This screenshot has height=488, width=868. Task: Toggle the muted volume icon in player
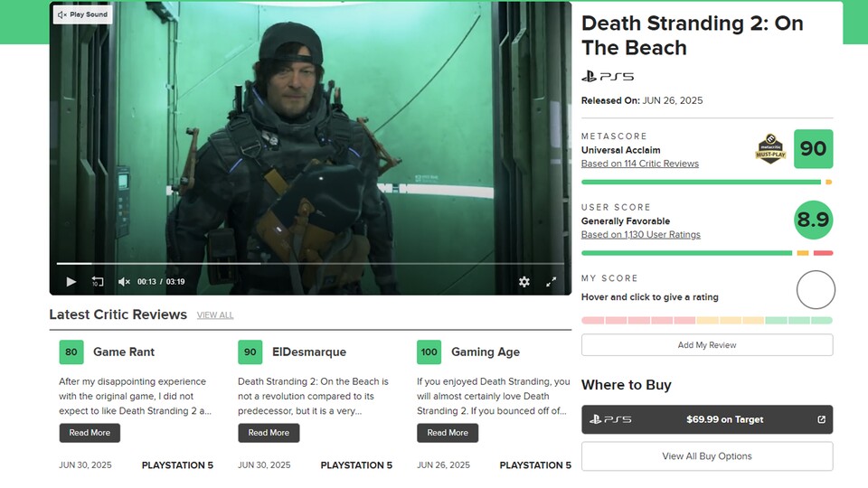124,282
